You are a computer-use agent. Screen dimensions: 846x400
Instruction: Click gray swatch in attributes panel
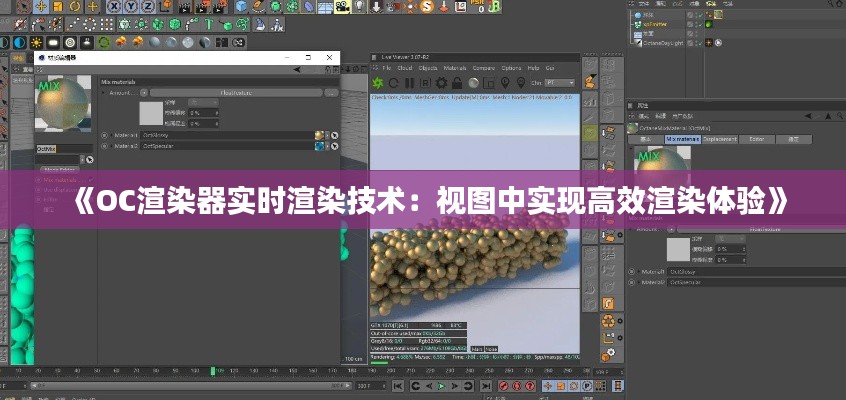679,250
